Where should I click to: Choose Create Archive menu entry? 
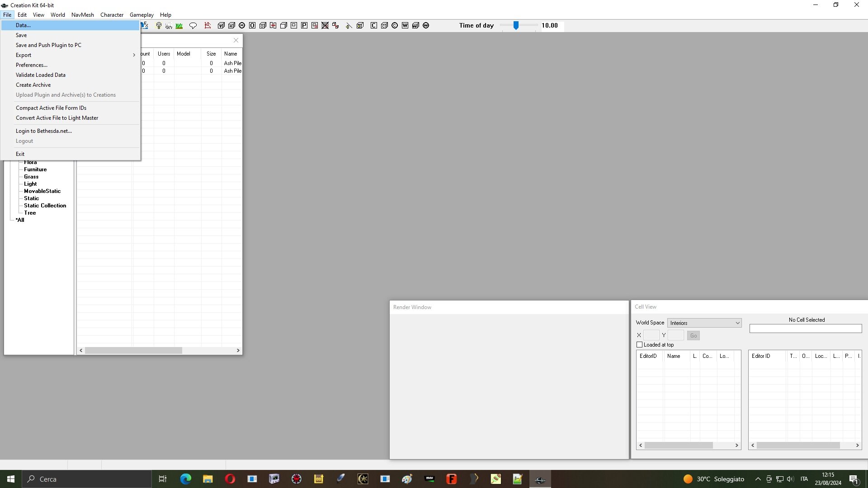point(71,85)
